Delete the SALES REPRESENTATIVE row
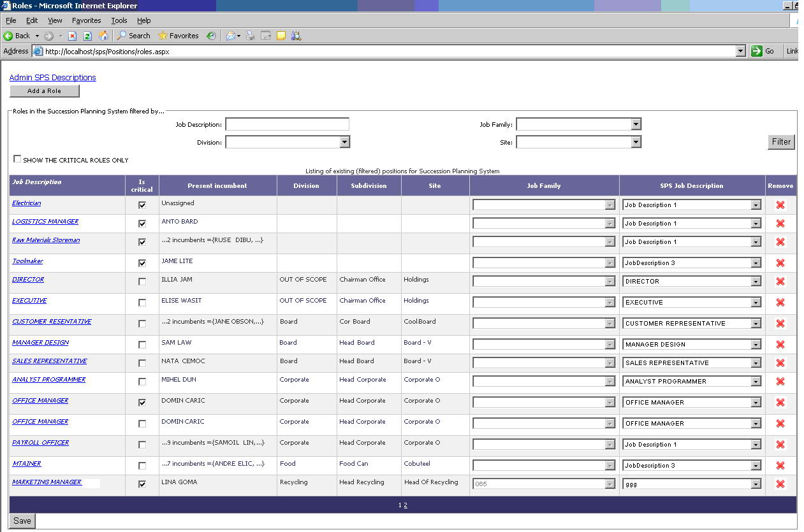 tap(780, 363)
